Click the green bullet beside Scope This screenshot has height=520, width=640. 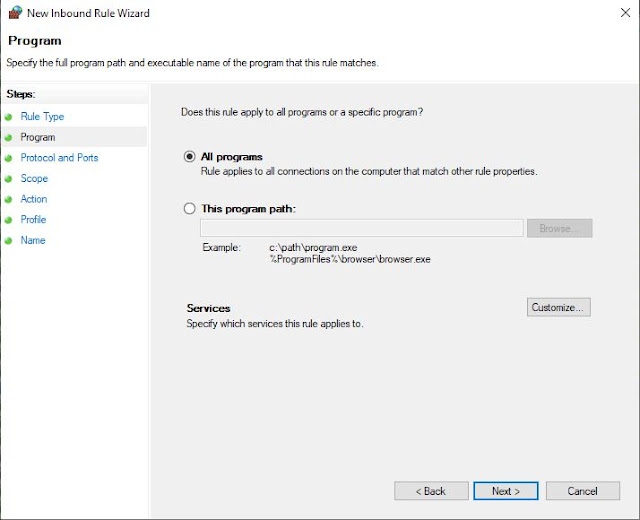9,179
